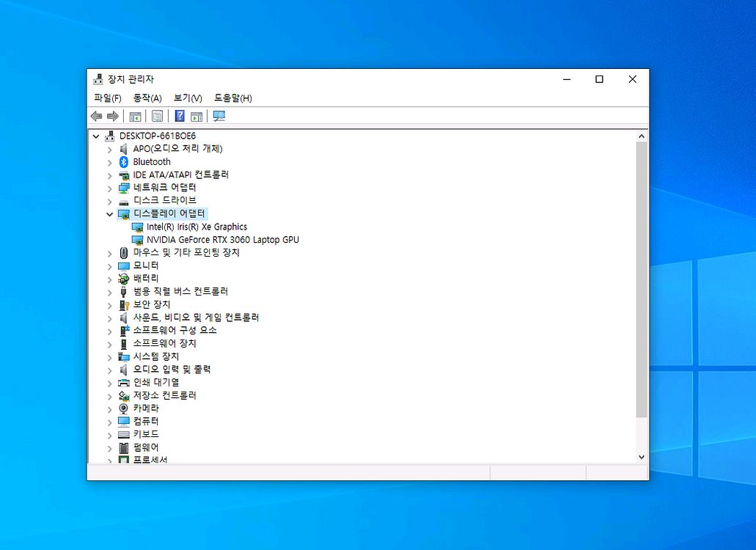This screenshot has width=756, height=550.
Task: Open the 동작(A) menu
Action: pyautogui.click(x=147, y=98)
